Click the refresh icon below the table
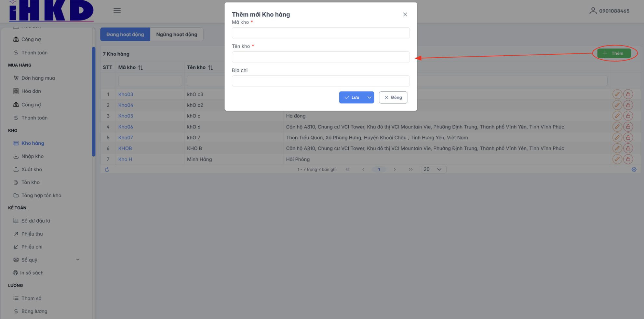Viewport: 644px width, 319px height. [107, 170]
